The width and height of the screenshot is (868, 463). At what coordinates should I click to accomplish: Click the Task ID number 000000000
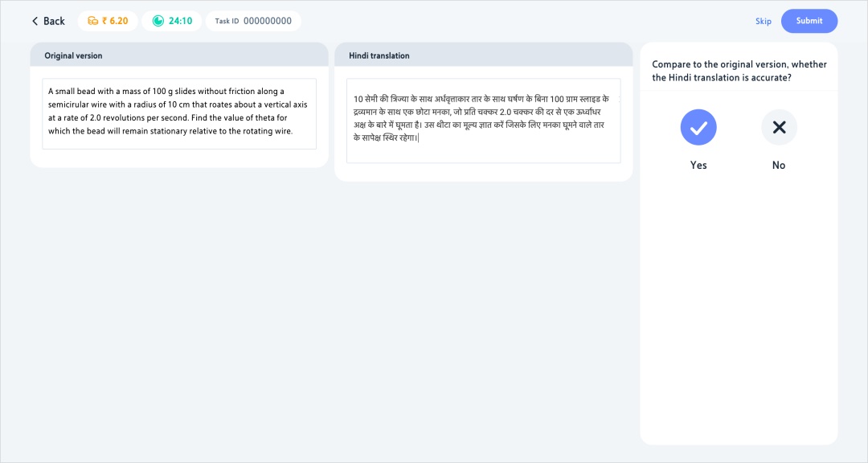click(267, 21)
